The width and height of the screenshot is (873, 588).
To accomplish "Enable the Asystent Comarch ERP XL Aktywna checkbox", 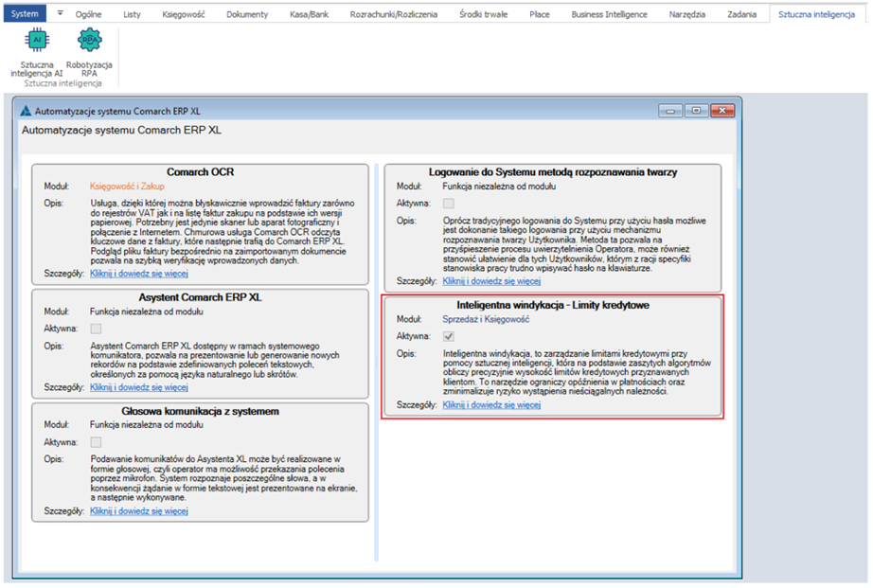I will point(97,329).
